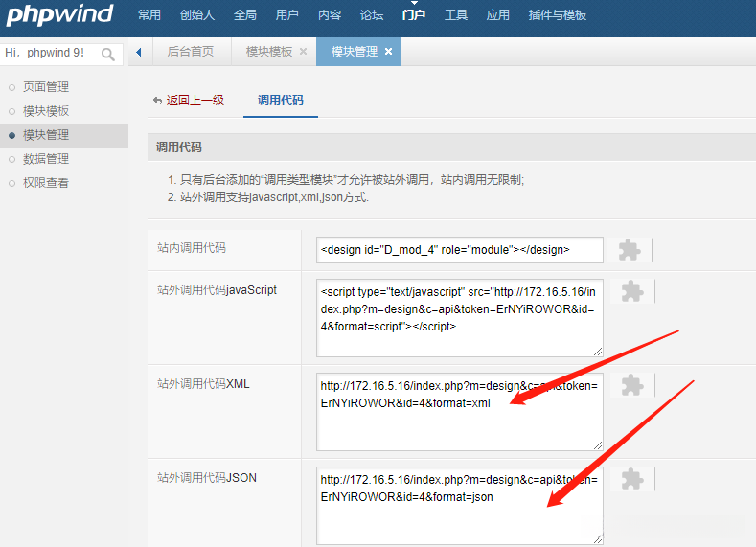Click the JSON call URL textarea
Viewport: 756px width, 547px height.
(460, 506)
